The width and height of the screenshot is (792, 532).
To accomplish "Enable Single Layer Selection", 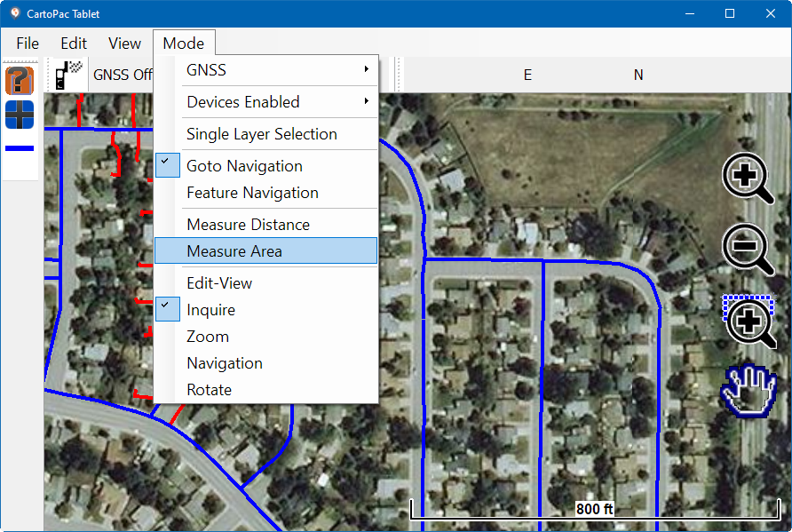I will tap(262, 134).
